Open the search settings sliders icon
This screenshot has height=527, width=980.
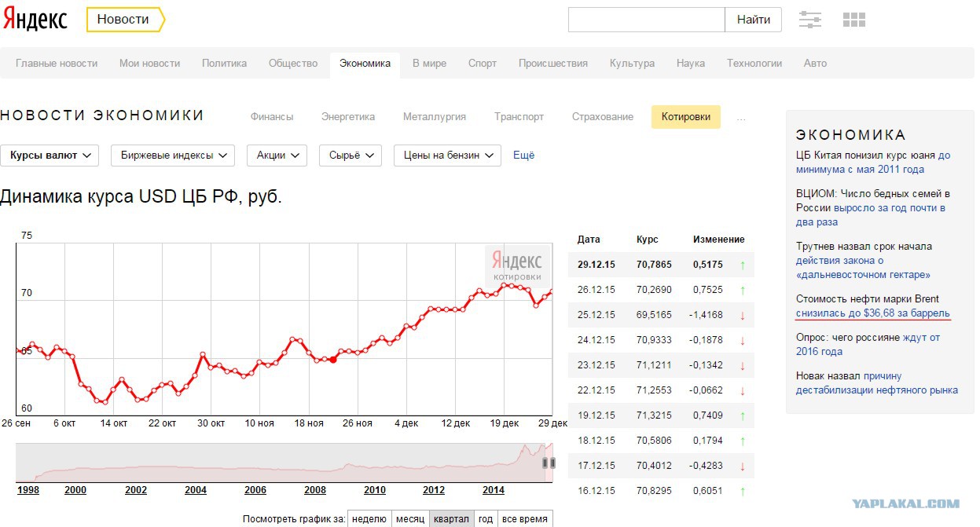tap(810, 20)
